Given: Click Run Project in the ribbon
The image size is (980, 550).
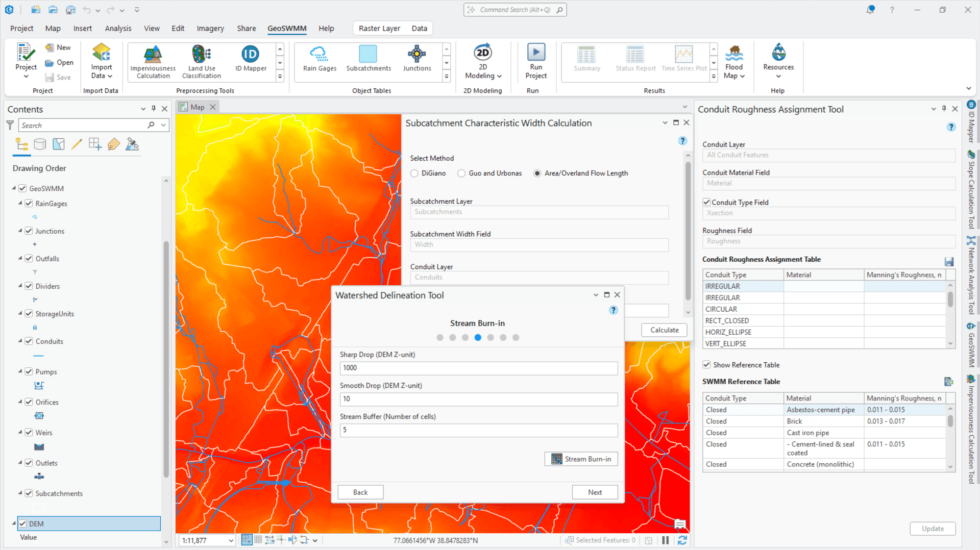Looking at the screenshot, I should point(535,60).
